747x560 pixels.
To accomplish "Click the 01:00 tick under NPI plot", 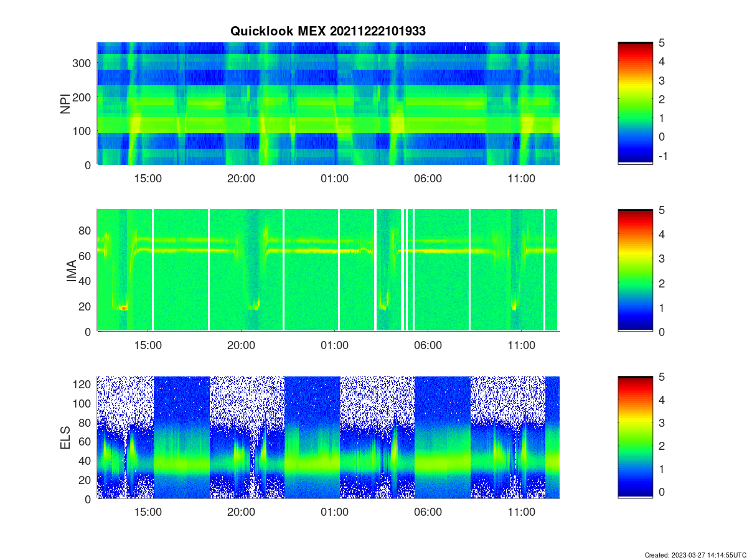I will pyautogui.click(x=335, y=178).
